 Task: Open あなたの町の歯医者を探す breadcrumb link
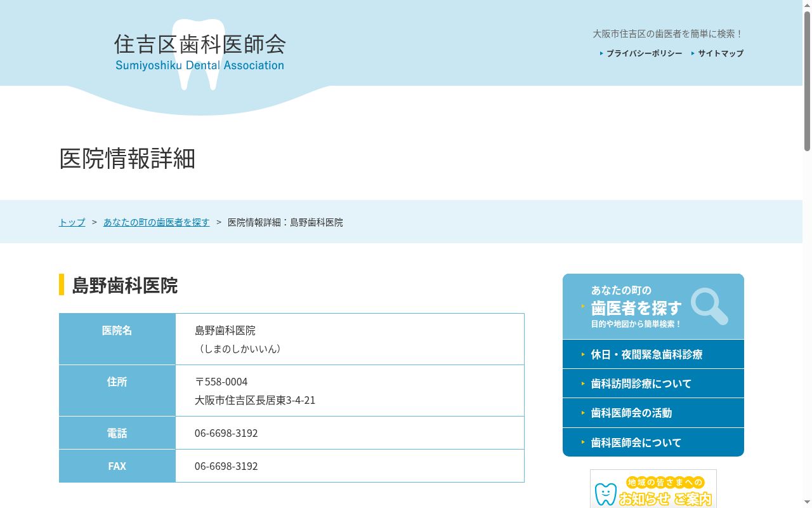pyautogui.click(x=156, y=222)
